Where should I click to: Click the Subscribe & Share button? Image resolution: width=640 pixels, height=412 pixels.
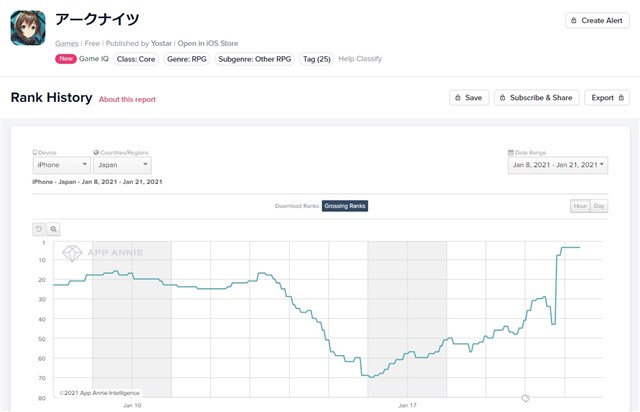point(537,98)
